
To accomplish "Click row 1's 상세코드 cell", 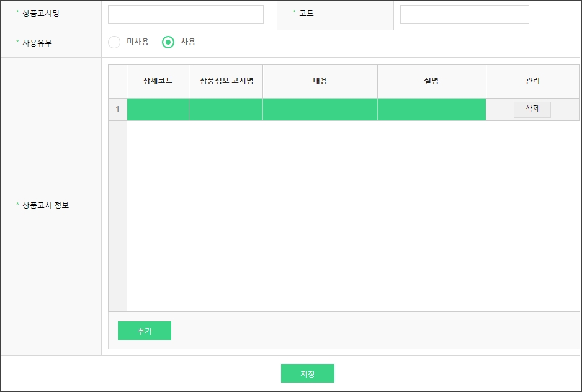I will click(158, 110).
